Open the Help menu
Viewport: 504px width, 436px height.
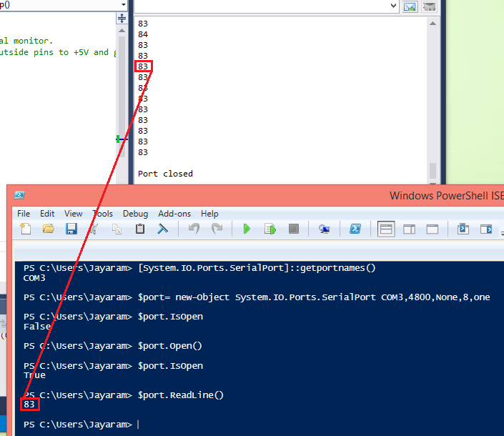pyautogui.click(x=209, y=214)
